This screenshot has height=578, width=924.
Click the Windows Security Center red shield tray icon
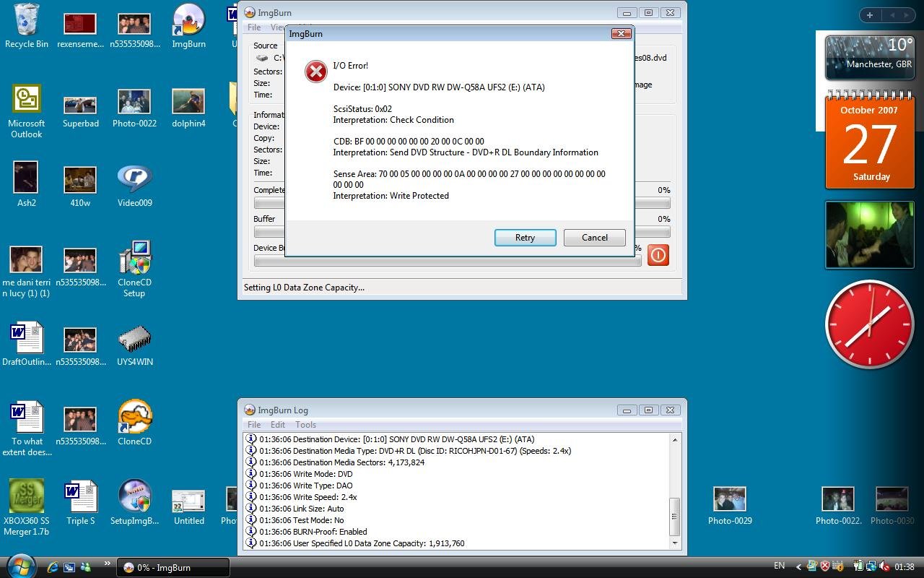pyautogui.click(x=824, y=566)
